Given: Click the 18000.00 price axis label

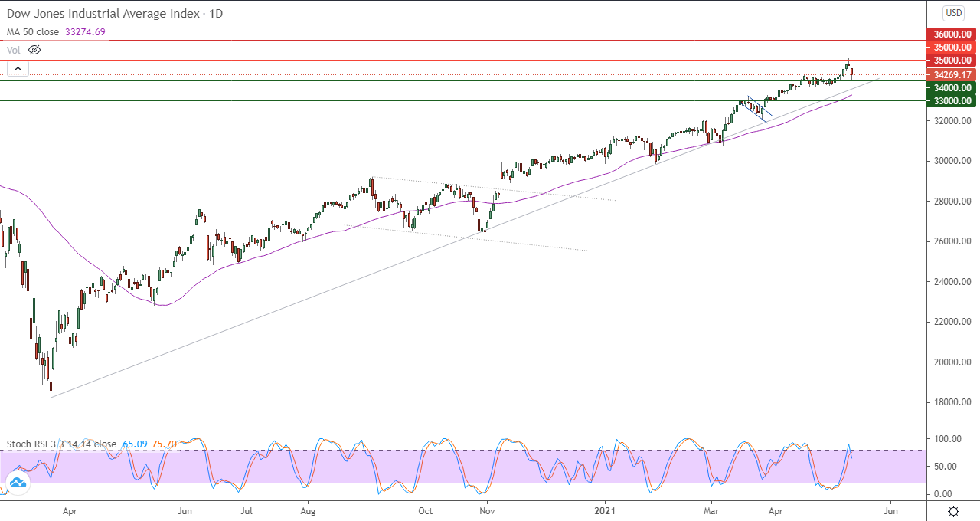Looking at the screenshot, I should (951, 402).
